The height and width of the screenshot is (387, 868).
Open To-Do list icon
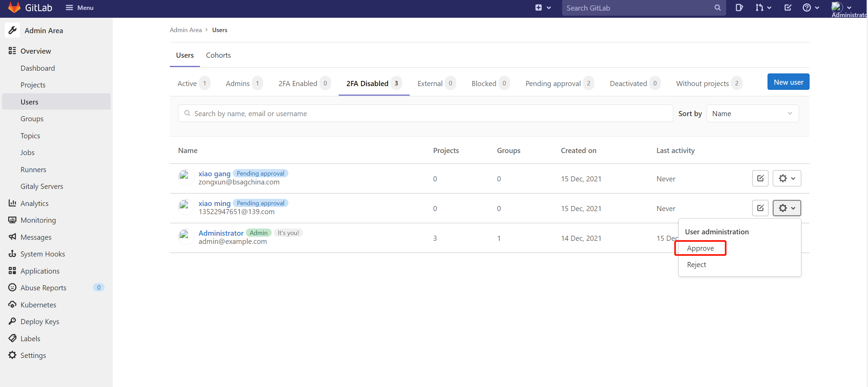(788, 8)
